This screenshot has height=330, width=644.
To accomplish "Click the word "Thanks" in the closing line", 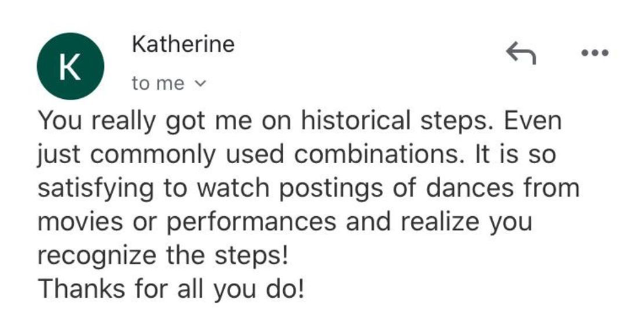I will tap(79, 288).
